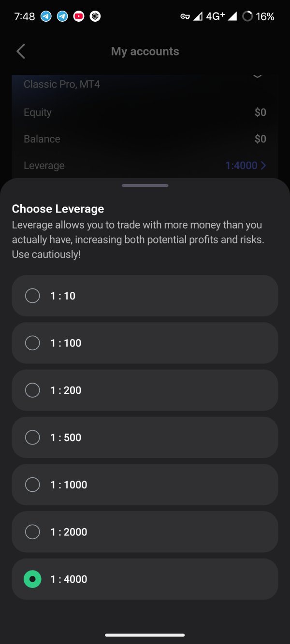
Task: Tap the bottom navigation home bar
Action: [145, 635]
